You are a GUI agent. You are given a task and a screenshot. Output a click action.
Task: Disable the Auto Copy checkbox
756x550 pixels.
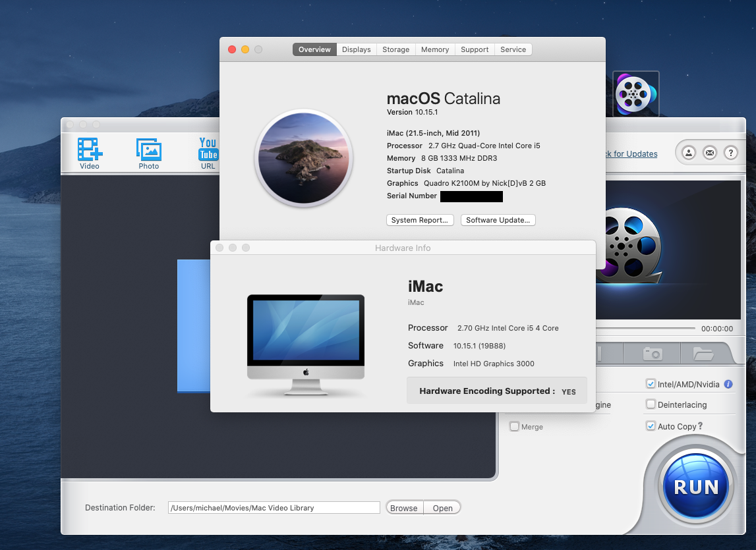651,426
